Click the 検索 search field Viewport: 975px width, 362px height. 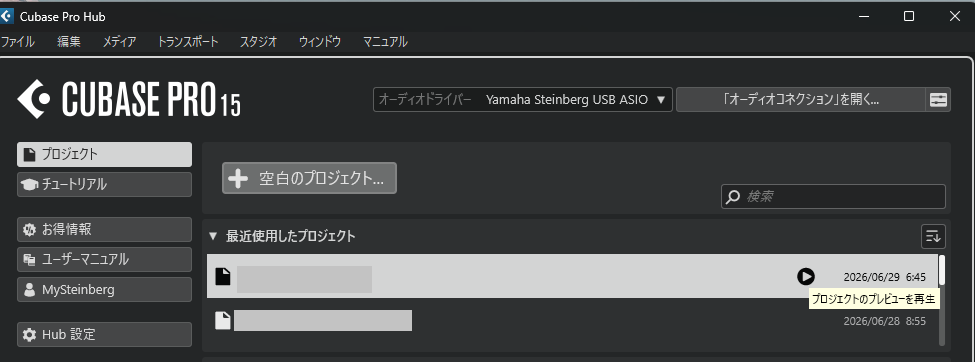[833, 197]
